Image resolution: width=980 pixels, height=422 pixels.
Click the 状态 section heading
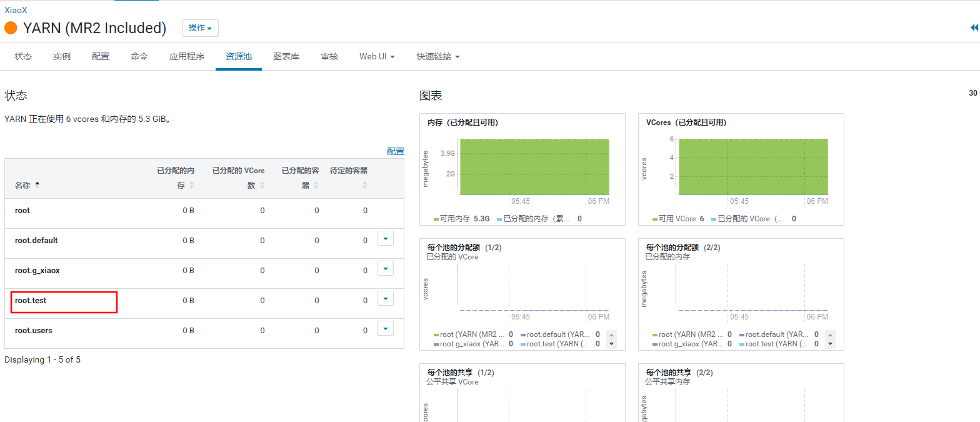pos(16,96)
